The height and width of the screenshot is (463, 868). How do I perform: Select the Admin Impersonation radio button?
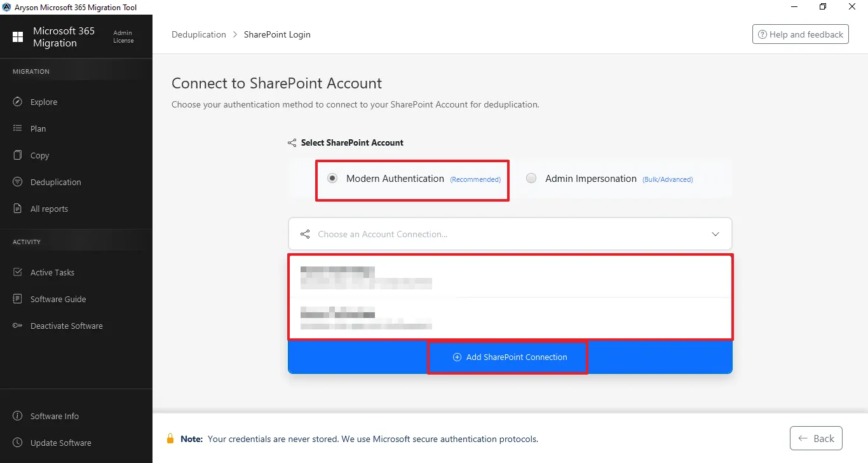point(531,179)
